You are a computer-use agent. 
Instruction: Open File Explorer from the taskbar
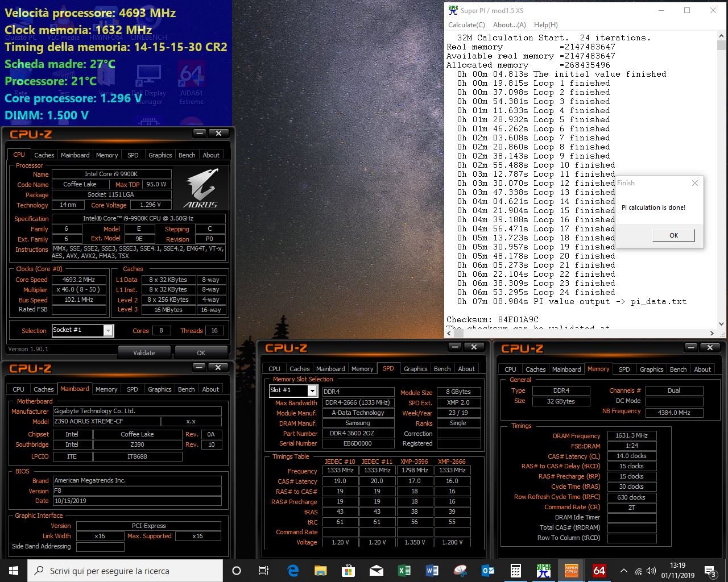(321, 571)
